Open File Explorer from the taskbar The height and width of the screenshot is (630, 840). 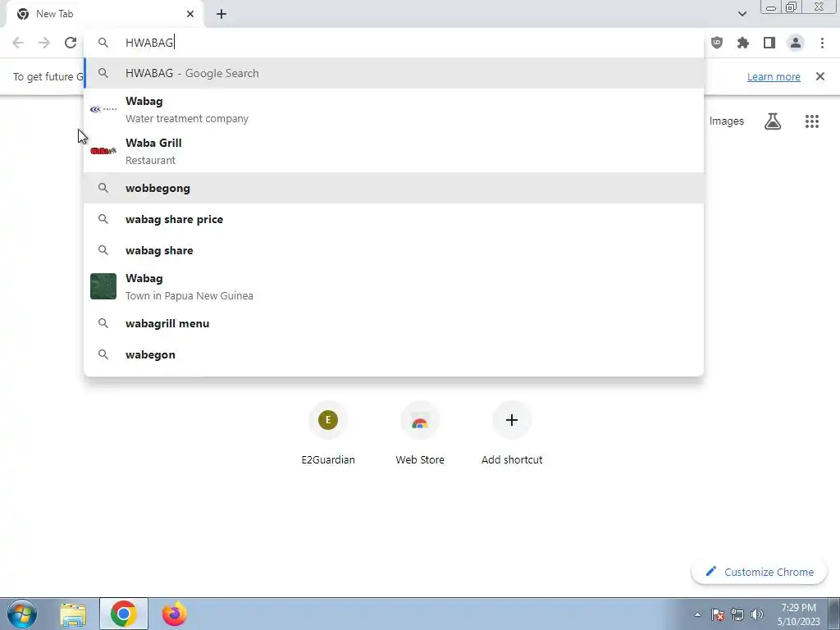(x=73, y=614)
